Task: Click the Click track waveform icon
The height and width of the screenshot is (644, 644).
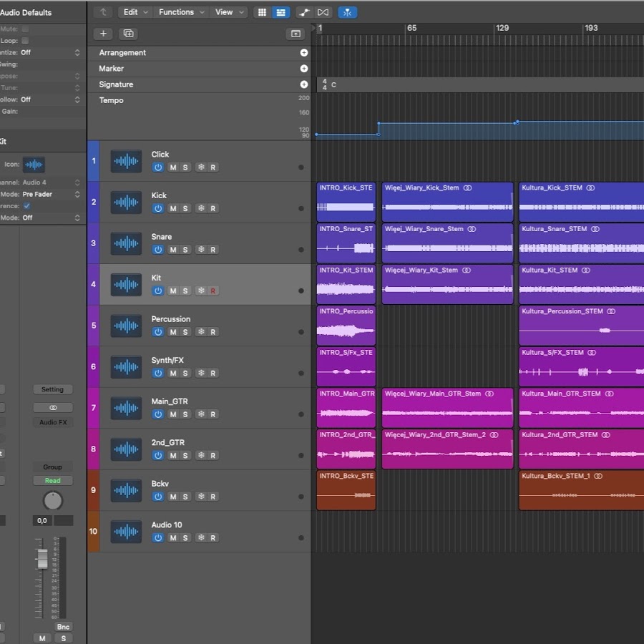Action: pyautogui.click(x=126, y=161)
